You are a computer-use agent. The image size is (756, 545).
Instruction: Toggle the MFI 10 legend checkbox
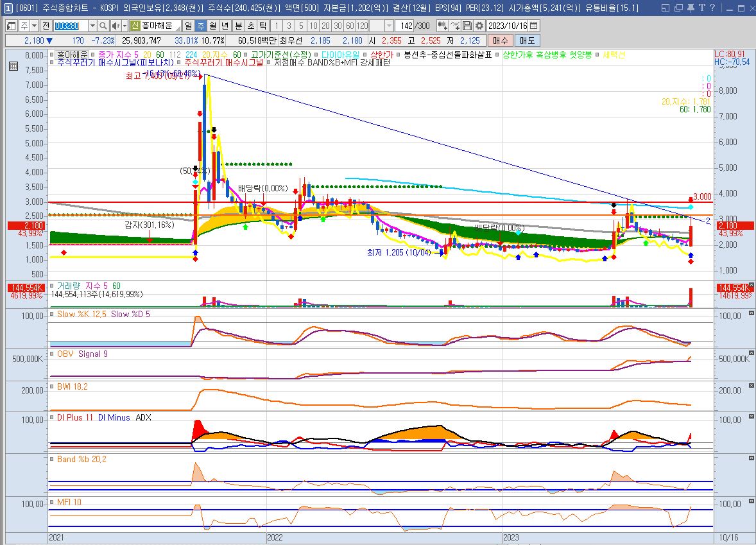52,502
